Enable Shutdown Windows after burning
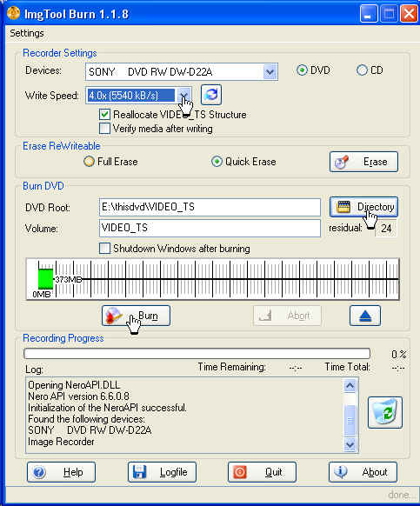The width and height of the screenshot is (420, 506). click(x=104, y=249)
